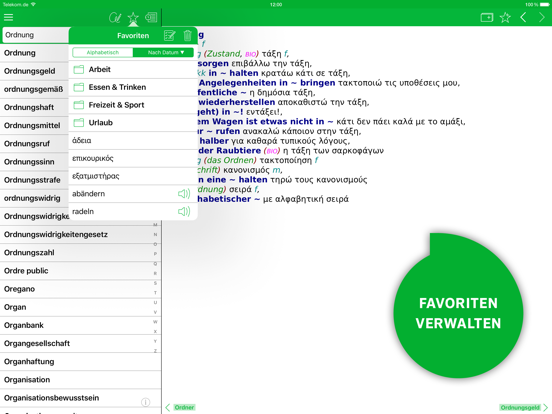Screen dimensions: 552x414
Task: Select favorite επικουρικός
Action: [133, 158]
